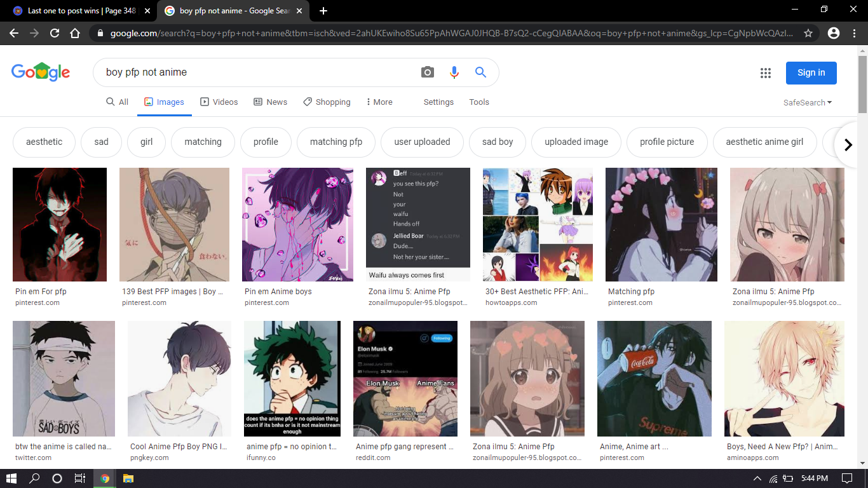The image size is (868, 488).
Task: Open Windows taskbar search
Action: pyautogui.click(x=34, y=478)
